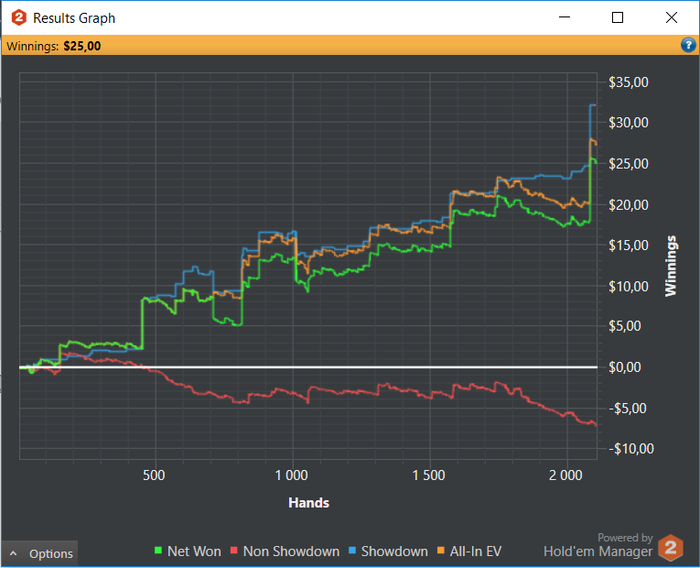
Task: Click the 500 hands axis label
Action: [154, 475]
